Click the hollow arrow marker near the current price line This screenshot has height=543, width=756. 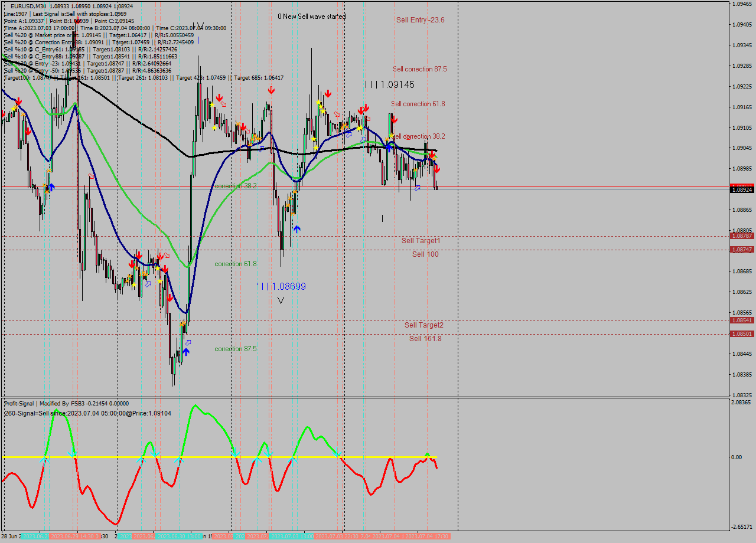[417, 188]
